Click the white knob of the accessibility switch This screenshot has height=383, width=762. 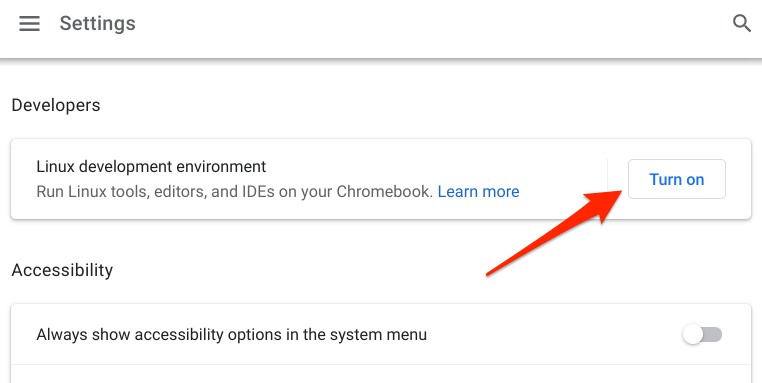pyautogui.click(x=693, y=334)
